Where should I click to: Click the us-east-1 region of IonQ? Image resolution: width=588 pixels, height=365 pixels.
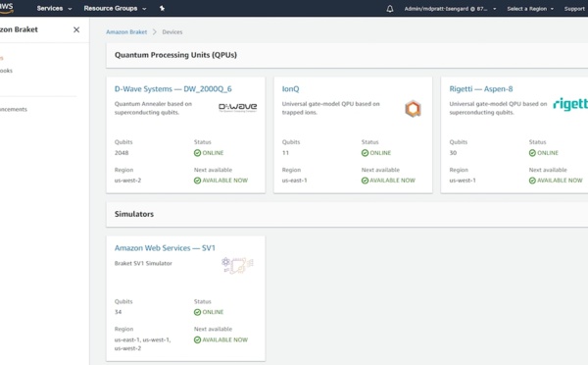[x=294, y=181]
